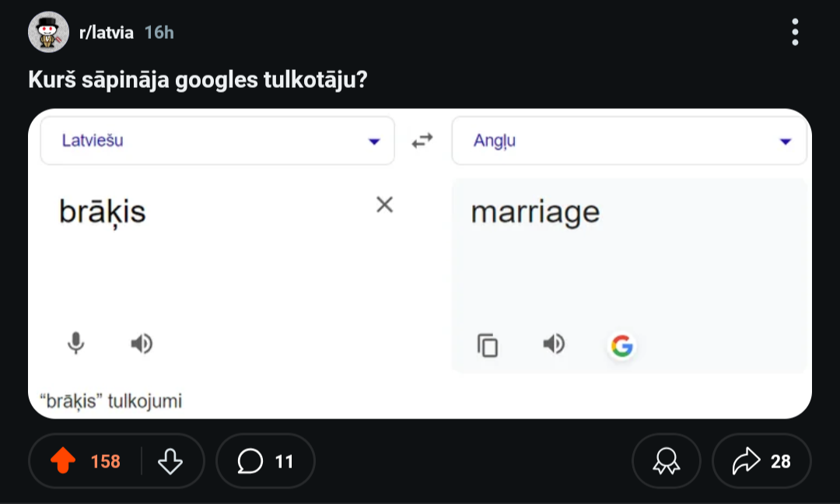Viewport: 840px width, 504px height.
Task: Open the r/latvia subreddit avatar
Action: click(48, 32)
